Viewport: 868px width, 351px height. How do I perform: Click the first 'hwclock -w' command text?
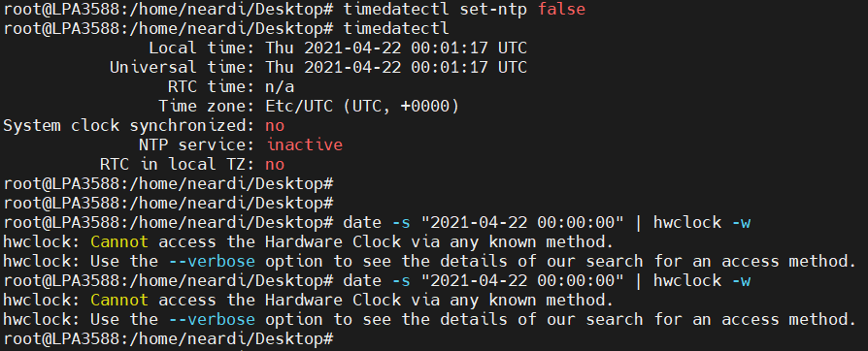coord(702,223)
